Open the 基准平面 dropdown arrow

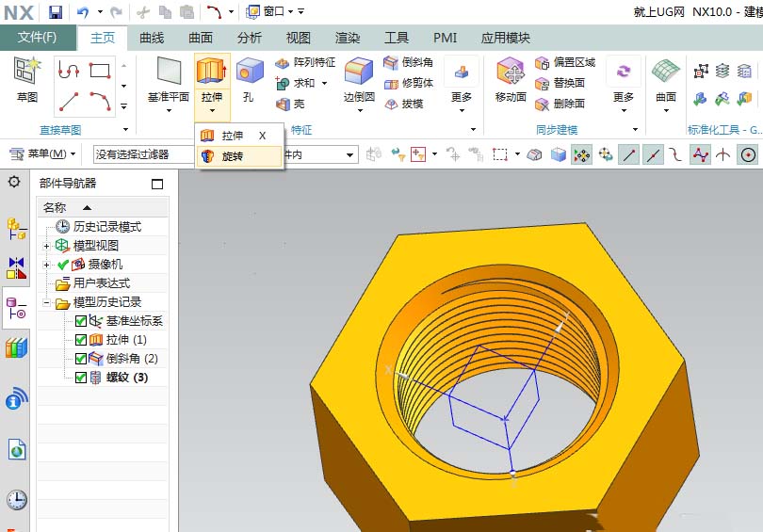point(169,111)
